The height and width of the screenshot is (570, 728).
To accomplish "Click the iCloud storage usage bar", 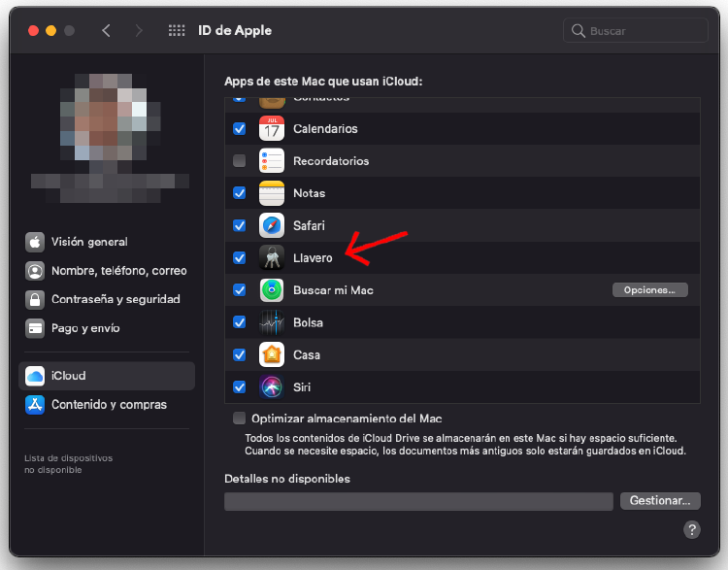I will tap(418, 502).
